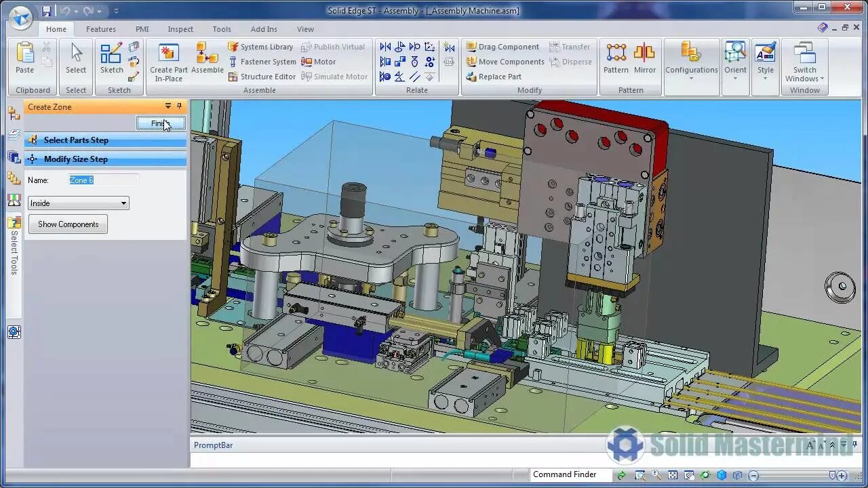The width and height of the screenshot is (868, 488).
Task: Open the Inspect tab
Action: (x=180, y=29)
